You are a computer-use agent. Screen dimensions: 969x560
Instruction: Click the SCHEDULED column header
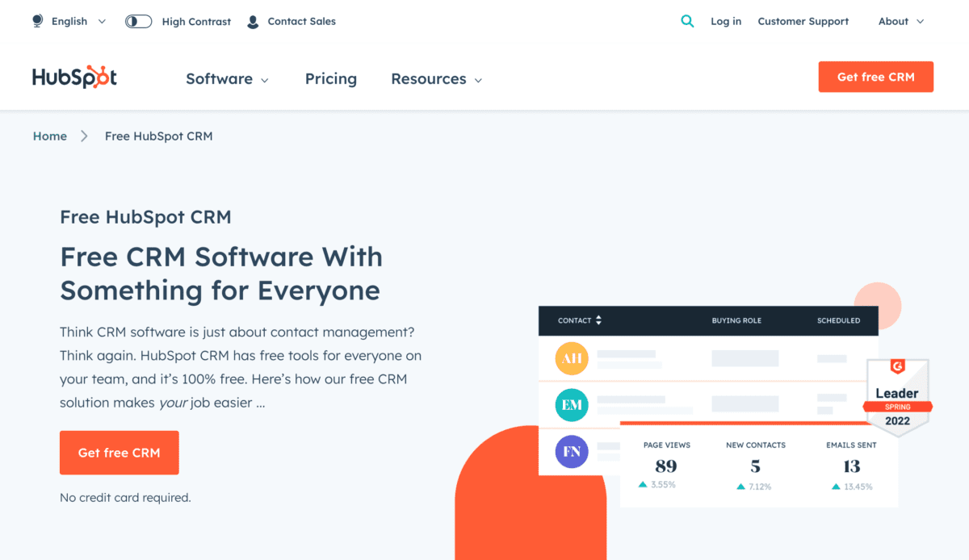point(838,320)
